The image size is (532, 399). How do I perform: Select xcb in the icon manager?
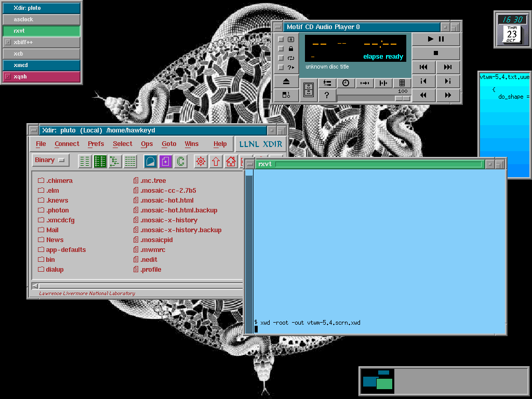[42, 54]
